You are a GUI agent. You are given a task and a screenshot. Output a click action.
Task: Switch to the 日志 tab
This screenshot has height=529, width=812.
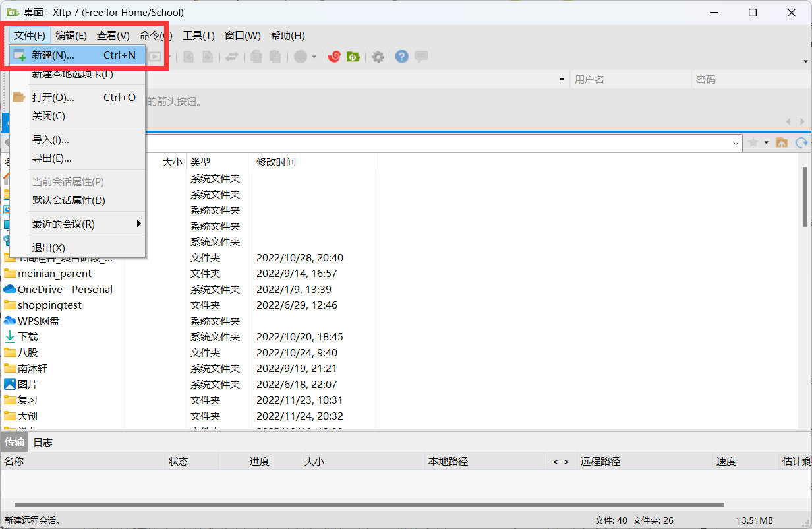pos(43,442)
